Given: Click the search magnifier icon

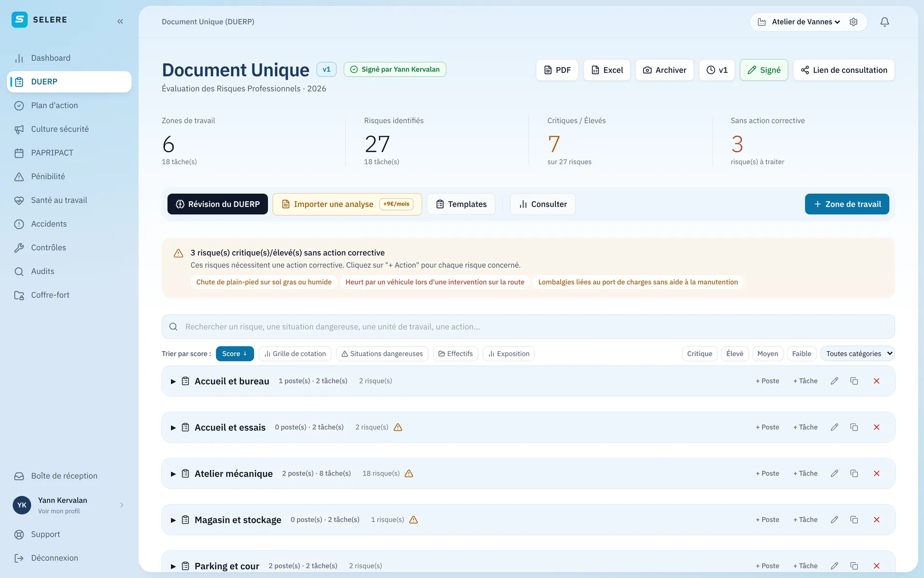Looking at the screenshot, I should 173,327.
